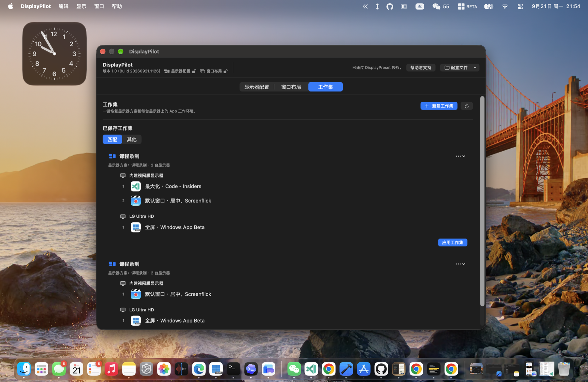Open the more-options menu for the second 课程录制 workset
The image size is (588, 382).
pyautogui.click(x=460, y=264)
